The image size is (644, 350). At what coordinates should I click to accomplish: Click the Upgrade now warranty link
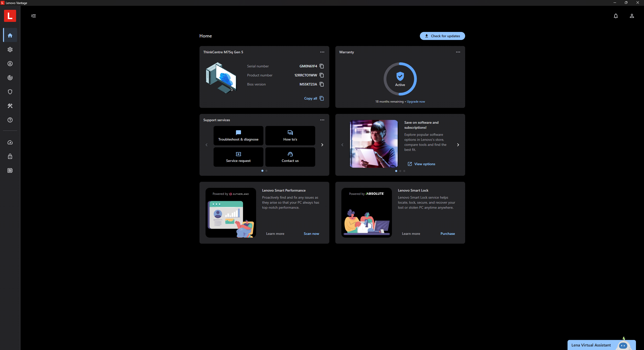pos(416,102)
